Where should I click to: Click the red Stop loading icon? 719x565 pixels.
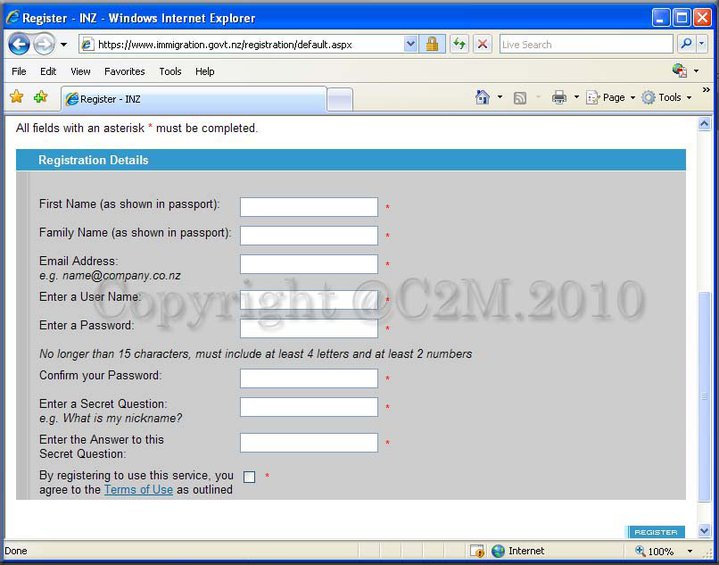click(x=482, y=44)
